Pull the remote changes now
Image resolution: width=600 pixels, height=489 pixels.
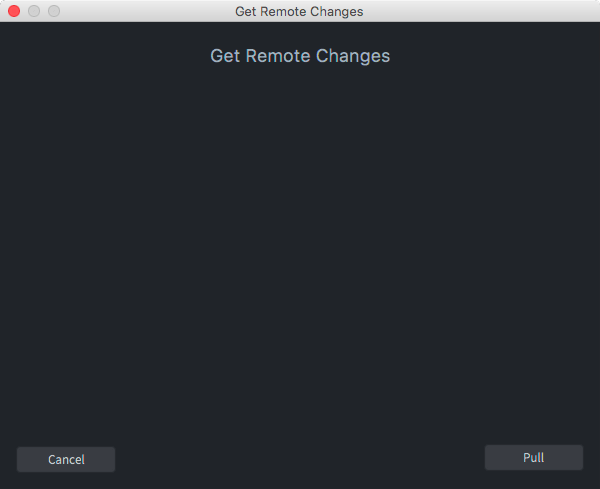(x=533, y=457)
